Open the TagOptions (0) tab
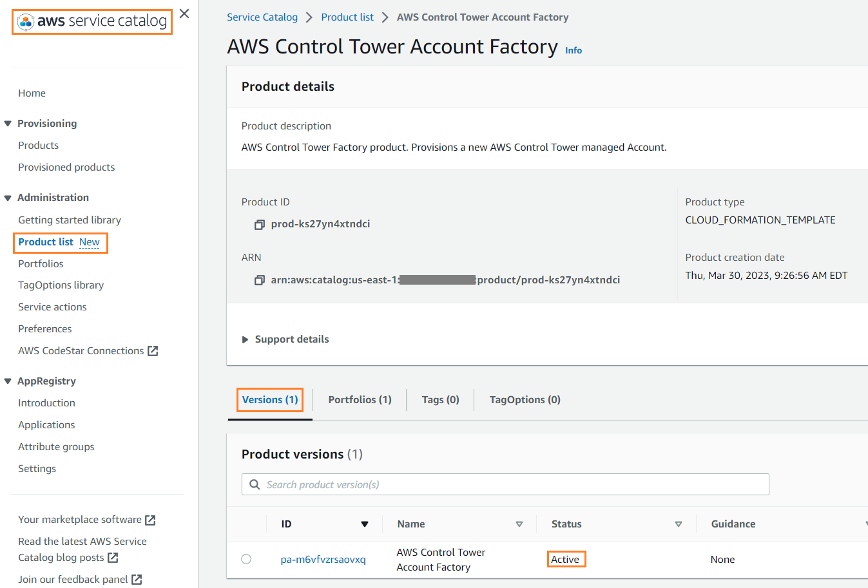 coord(525,400)
